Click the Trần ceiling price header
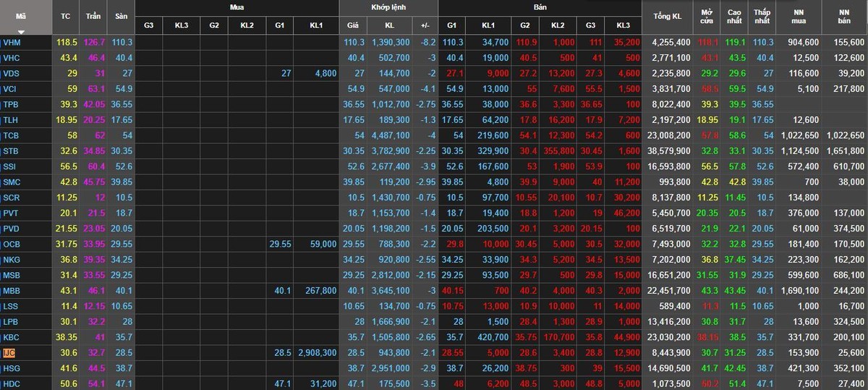Screen dimensions: 868x390 (93, 15)
